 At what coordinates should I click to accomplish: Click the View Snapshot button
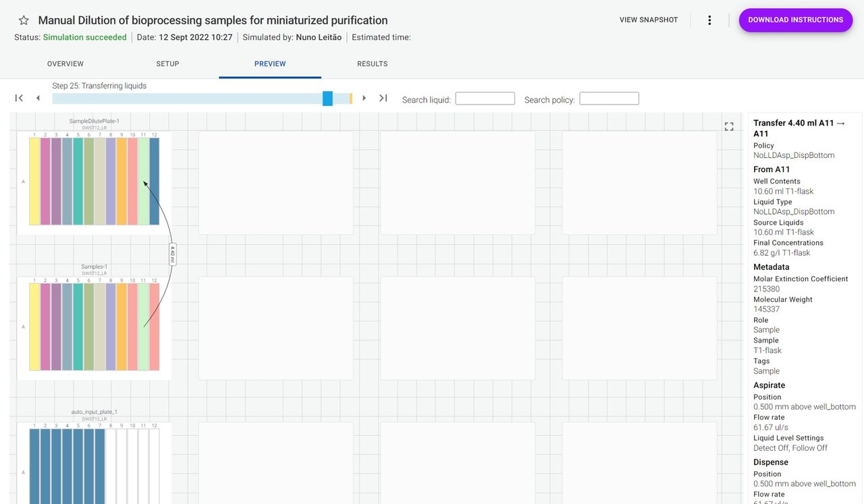click(x=648, y=20)
